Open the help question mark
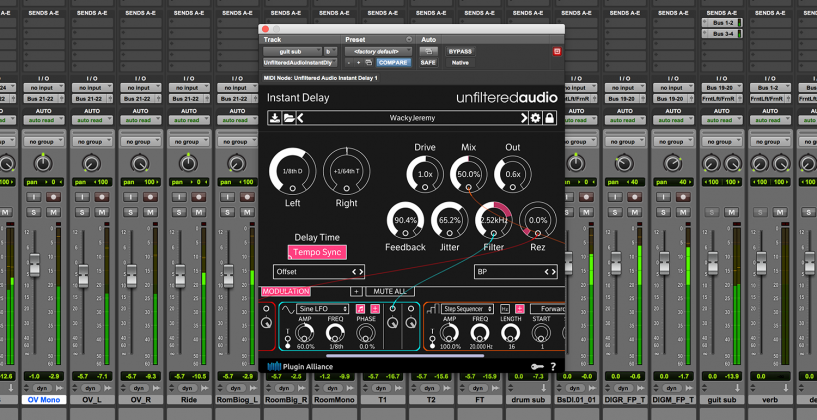Screen dimensions: 817x420 click(x=553, y=366)
